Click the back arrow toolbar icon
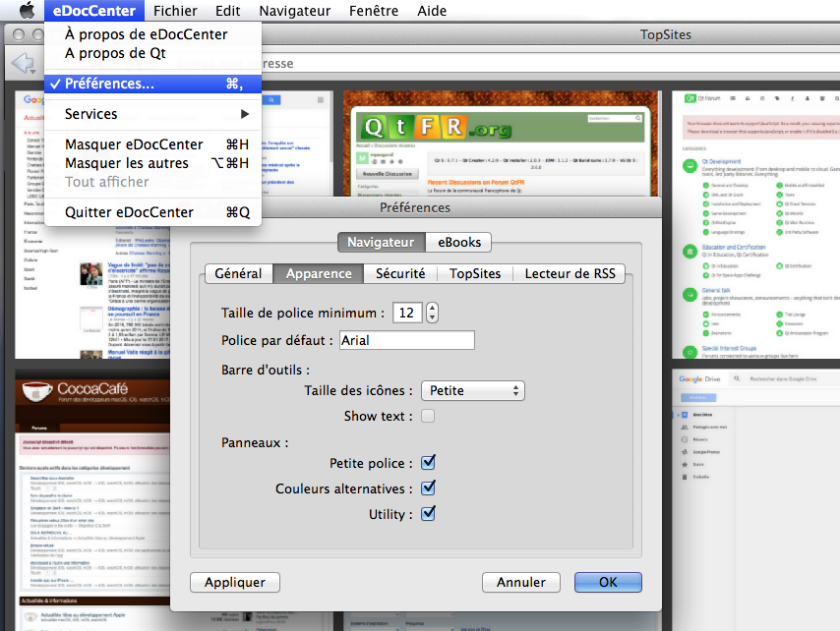 click(x=24, y=63)
